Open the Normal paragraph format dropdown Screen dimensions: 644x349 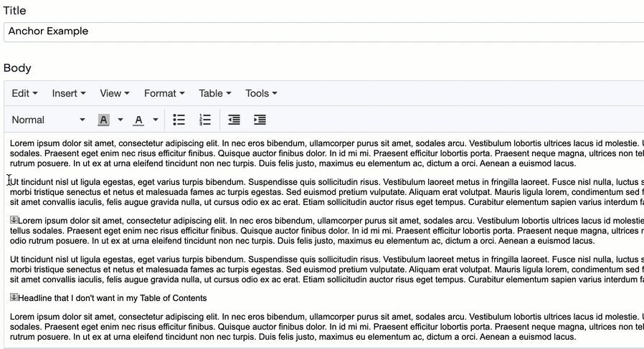[x=48, y=120]
